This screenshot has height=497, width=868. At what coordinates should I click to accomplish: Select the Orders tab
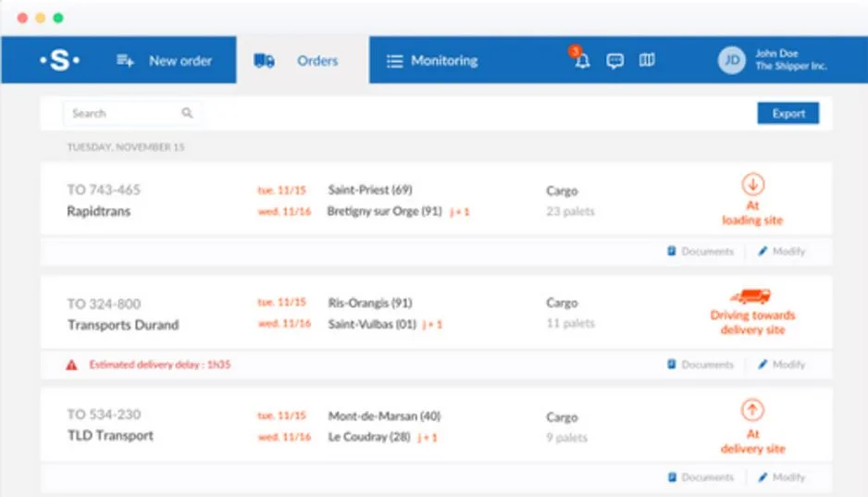pos(303,60)
